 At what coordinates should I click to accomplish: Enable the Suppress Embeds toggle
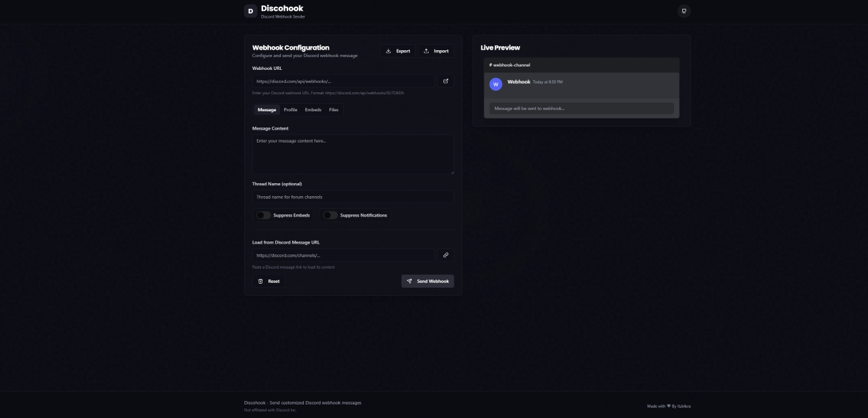[x=262, y=215]
